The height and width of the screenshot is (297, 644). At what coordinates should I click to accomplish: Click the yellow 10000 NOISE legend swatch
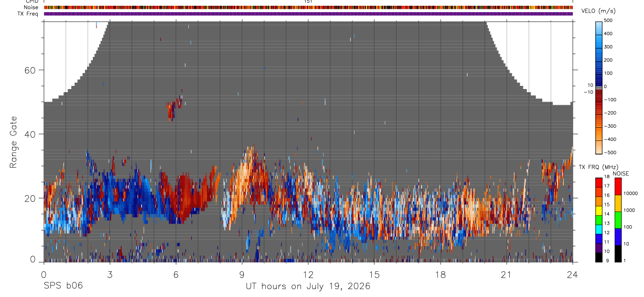click(x=619, y=203)
